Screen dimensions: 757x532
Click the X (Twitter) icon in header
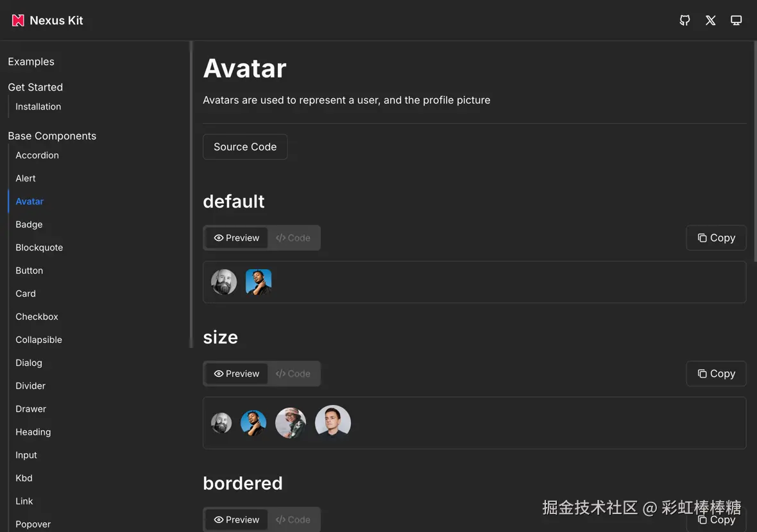pos(710,21)
